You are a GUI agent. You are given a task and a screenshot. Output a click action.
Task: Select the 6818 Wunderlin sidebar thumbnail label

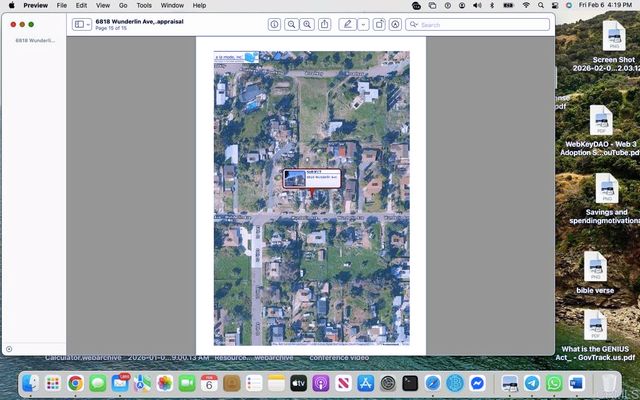pyautogui.click(x=35, y=40)
